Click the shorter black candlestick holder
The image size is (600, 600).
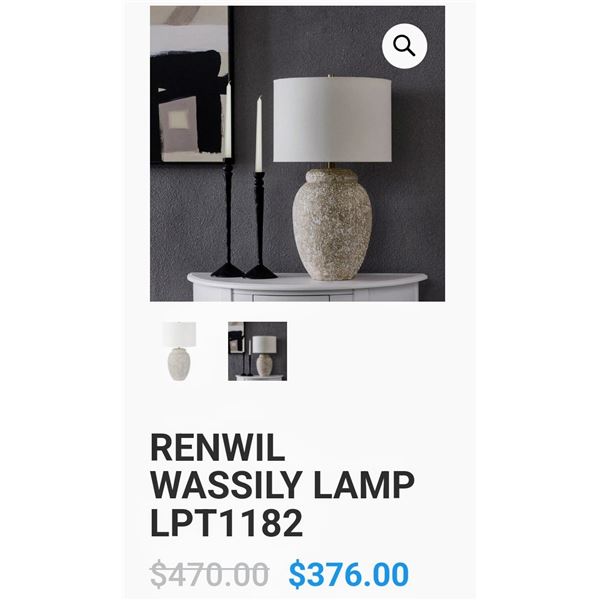(x=260, y=226)
